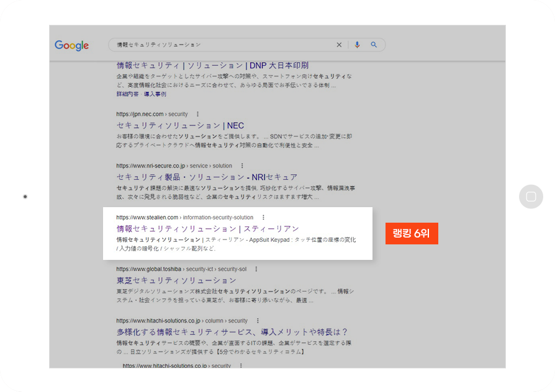Screen dimensions: 555x392
Task: Click the 랭킹 6위 orange badge
Action: coord(412,233)
